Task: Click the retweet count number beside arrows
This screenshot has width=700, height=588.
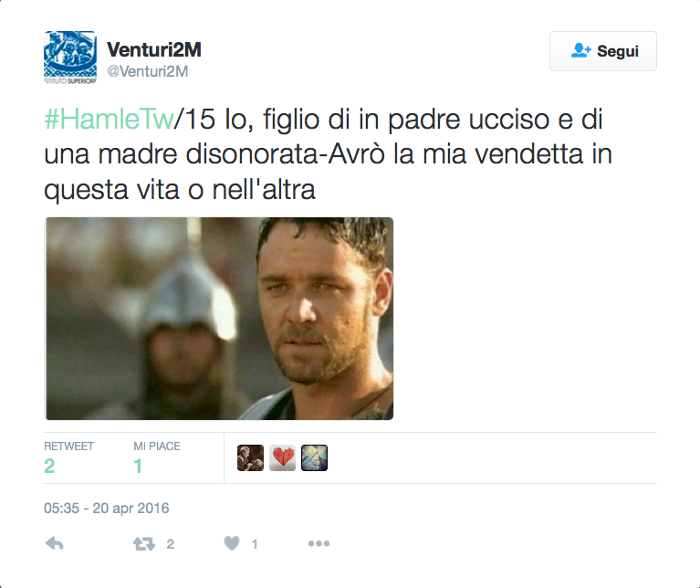Action: tap(170, 544)
